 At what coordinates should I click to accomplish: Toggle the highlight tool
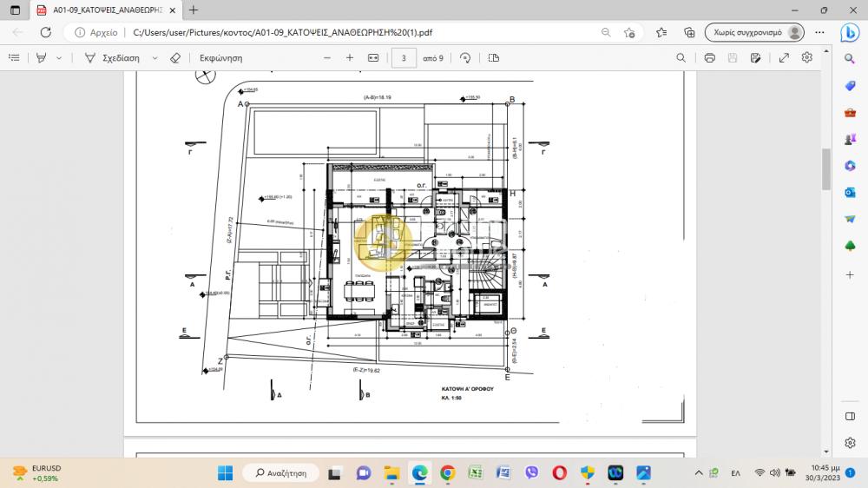41,57
